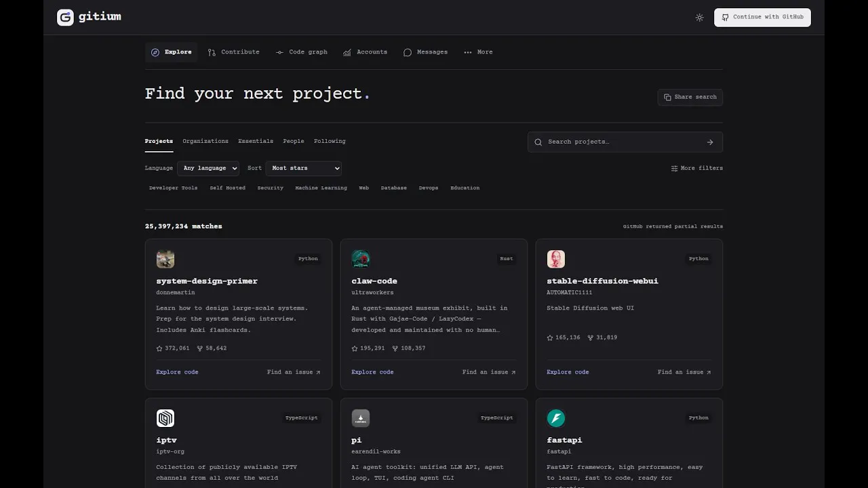This screenshot has height=488, width=868.
Task: Filter by Developer Tools topic
Action: 174,188
